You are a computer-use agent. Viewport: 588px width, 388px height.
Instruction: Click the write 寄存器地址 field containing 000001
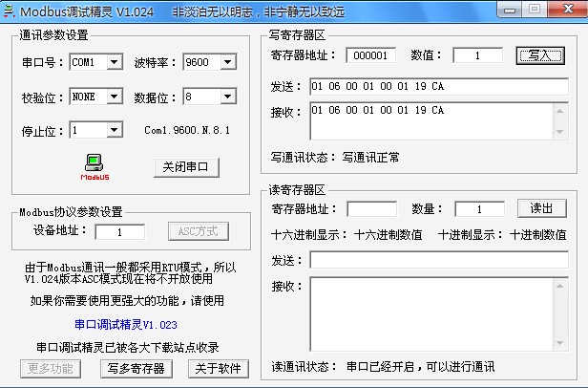click(370, 55)
